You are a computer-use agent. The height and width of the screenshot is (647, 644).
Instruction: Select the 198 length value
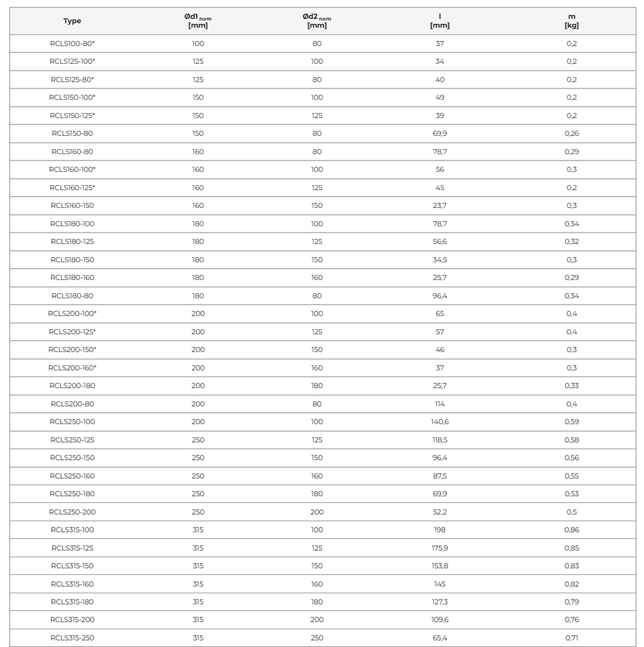[x=439, y=529]
